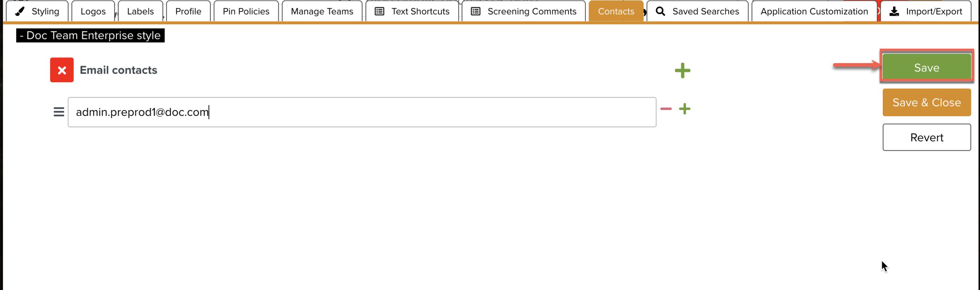Go to the Logos tab
This screenshot has width=980, height=290.
pyautogui.click(x=93, y=11)
